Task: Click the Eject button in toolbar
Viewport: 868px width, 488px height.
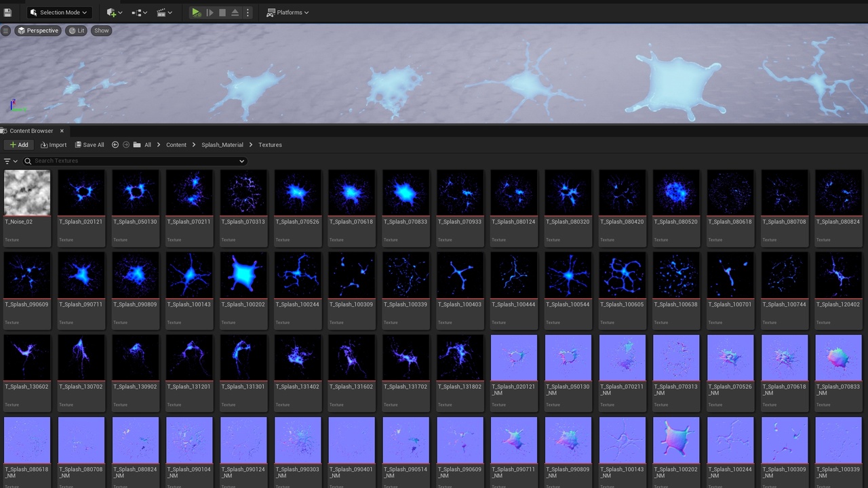Action: click(235, 12)
